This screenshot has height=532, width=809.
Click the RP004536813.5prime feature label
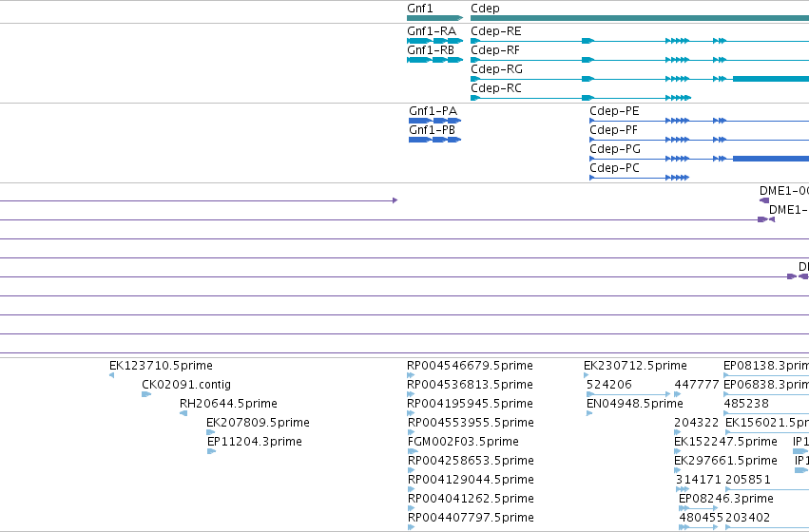[470, 385]
